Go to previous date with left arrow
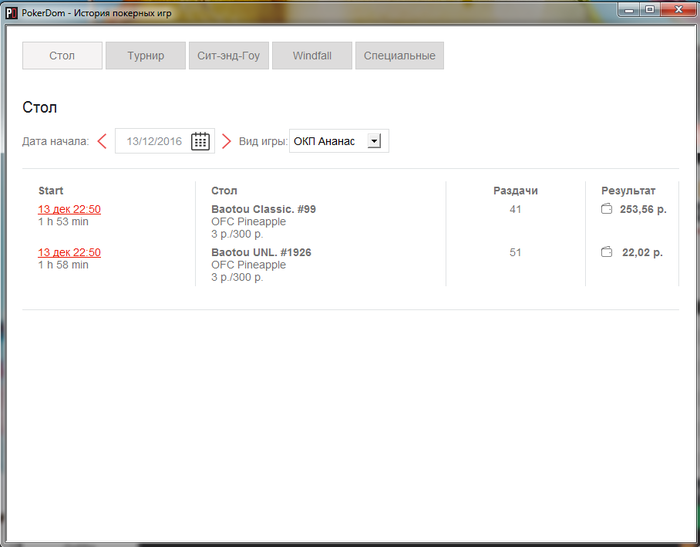The height and width of the screenshot is (547, 700). (102, 141)
